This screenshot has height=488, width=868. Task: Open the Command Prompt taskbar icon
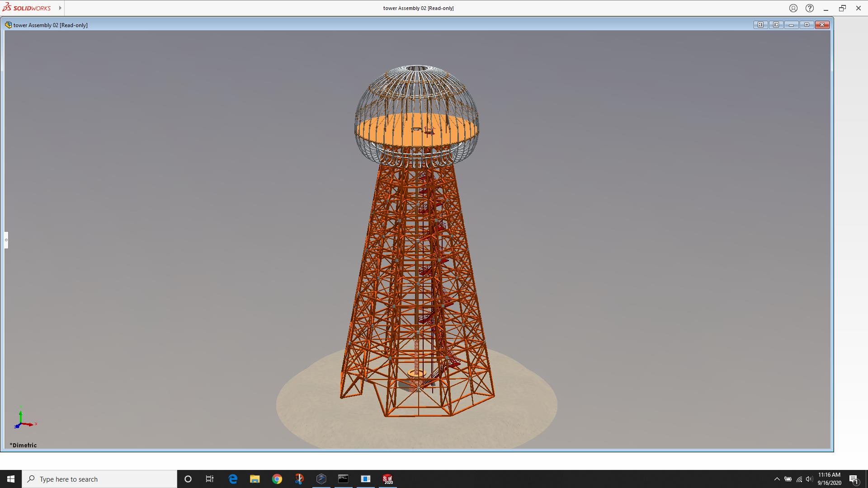coord(343,479)
